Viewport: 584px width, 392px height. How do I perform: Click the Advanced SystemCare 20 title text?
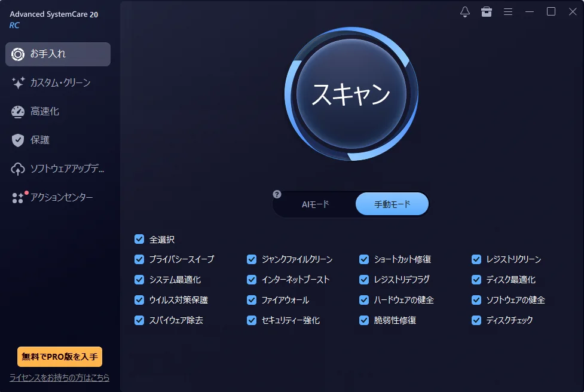(54, 14)
